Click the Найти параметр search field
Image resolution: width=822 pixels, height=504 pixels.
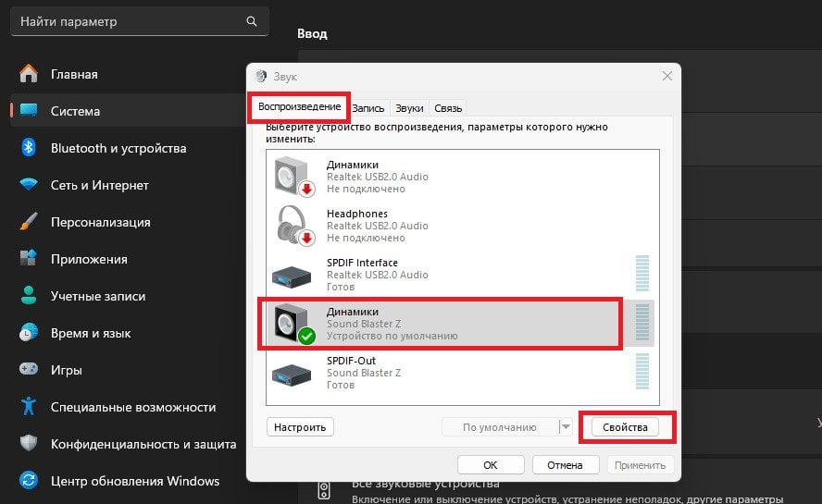pyautogui.click(x=140, y=21)
